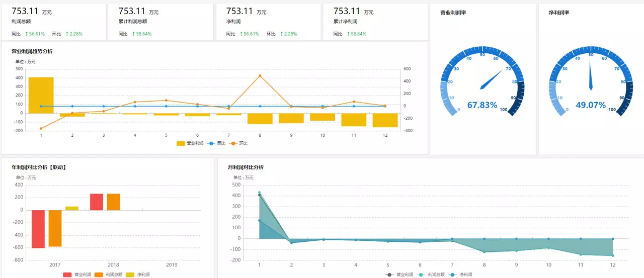The height and width of the screenshot is (278, 644).
Task: Click the tall yellow bar for month 1
Action: point(41,95)
